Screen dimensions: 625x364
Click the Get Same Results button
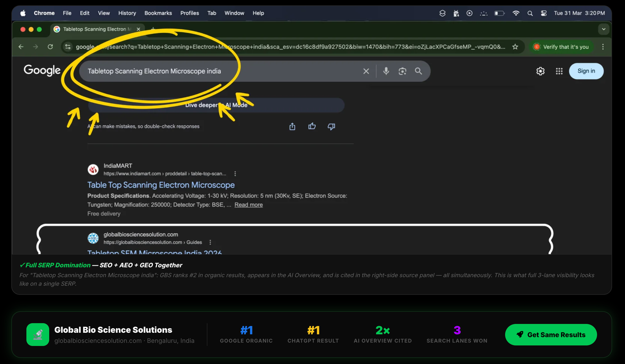pos(551,335)
